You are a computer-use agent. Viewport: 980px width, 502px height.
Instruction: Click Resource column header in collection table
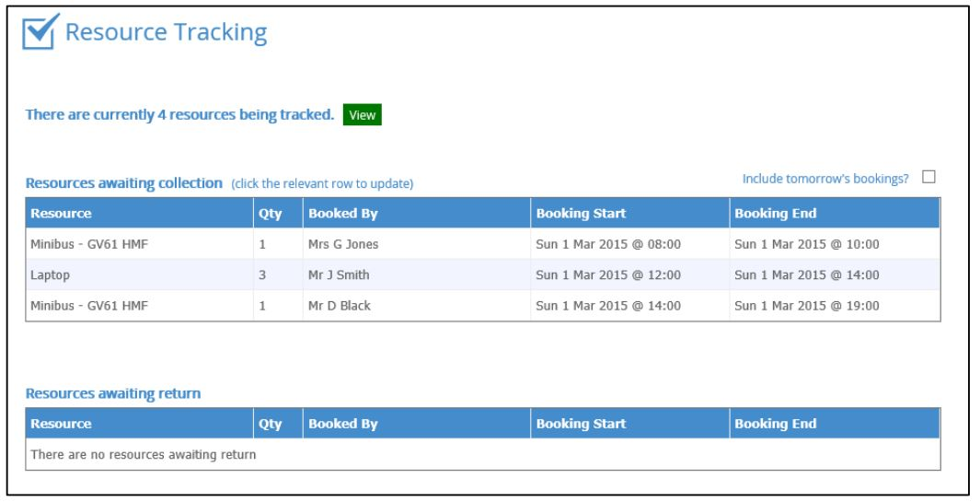(139, 213)
